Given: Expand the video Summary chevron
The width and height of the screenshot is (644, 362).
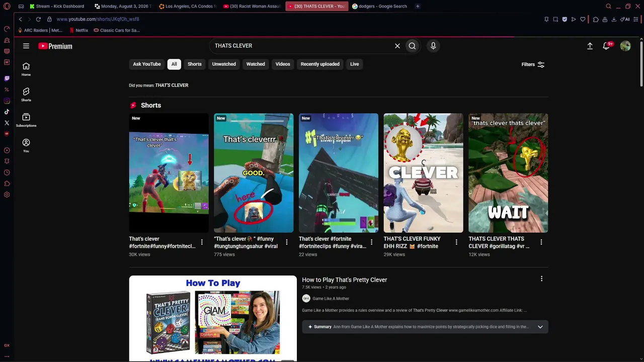Looking at the screenshot, I should point(540,327).
